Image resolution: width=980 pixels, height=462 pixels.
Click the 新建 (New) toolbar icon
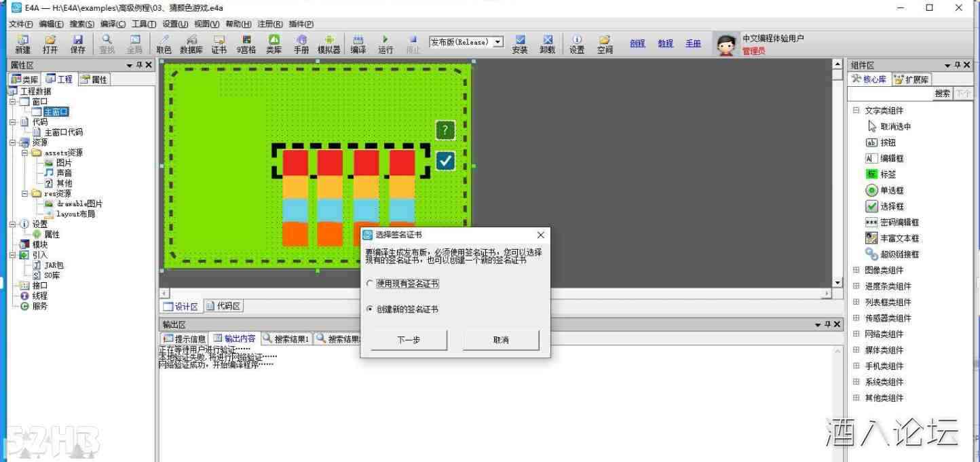pyautogui.click(x=22, y=44)
